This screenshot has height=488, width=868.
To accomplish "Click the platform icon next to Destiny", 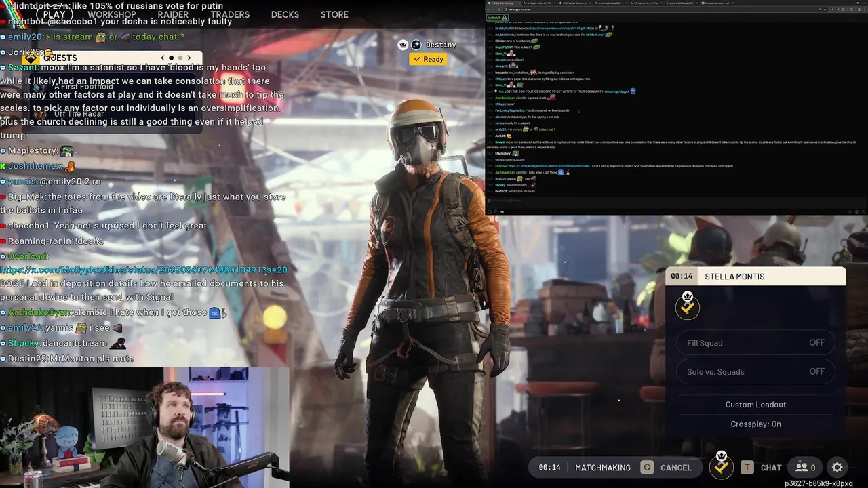I will (416, 45).
